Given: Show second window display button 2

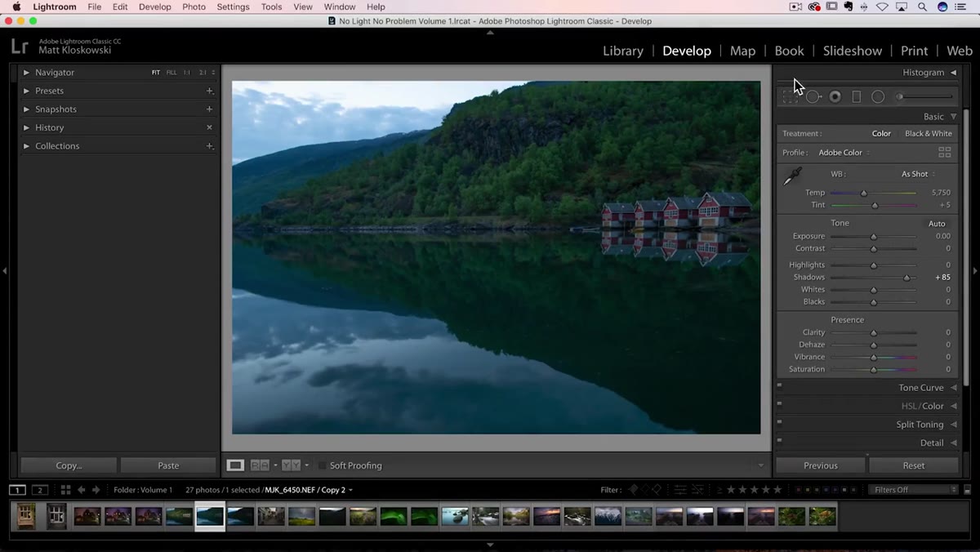Looking at the screenshot, I should tap(40, 490).
